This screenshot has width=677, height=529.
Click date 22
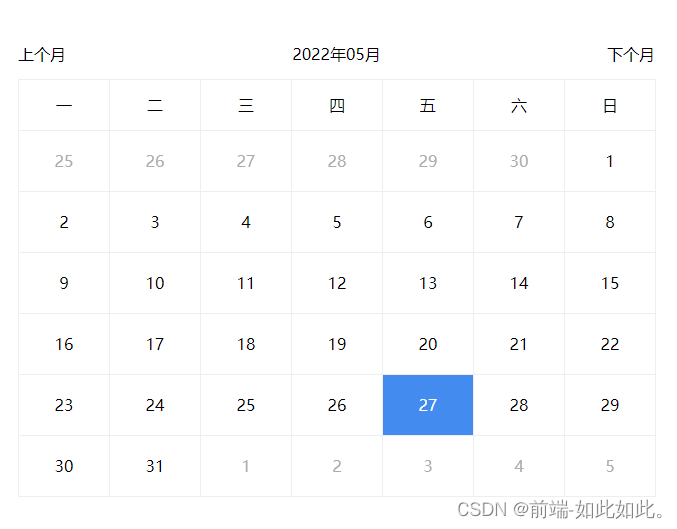click(x=610, y=344)
